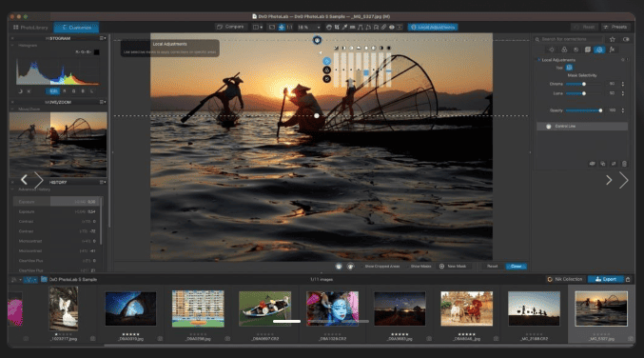Select the blue painted face thumbnail
644x358 pixels.
[332, 308]
